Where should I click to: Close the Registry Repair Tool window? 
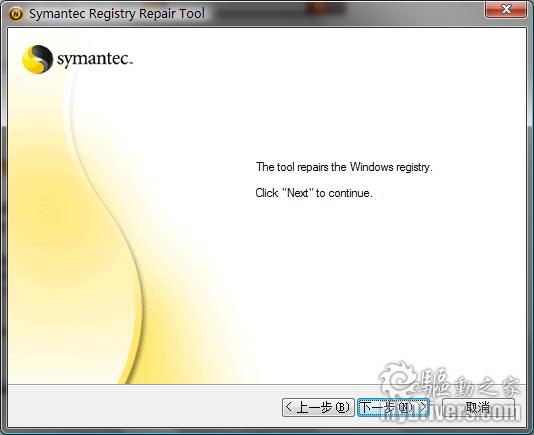pos(506,10)
